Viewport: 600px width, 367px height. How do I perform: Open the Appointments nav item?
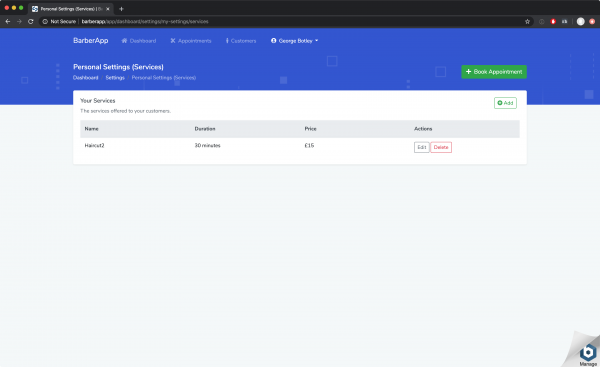point(191,41)
